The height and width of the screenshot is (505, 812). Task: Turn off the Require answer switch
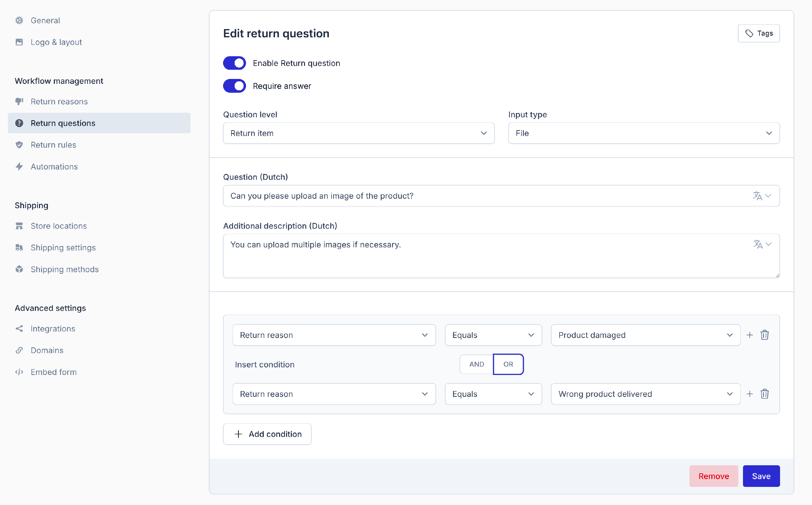pyautogui.click(x=234, y=86)
